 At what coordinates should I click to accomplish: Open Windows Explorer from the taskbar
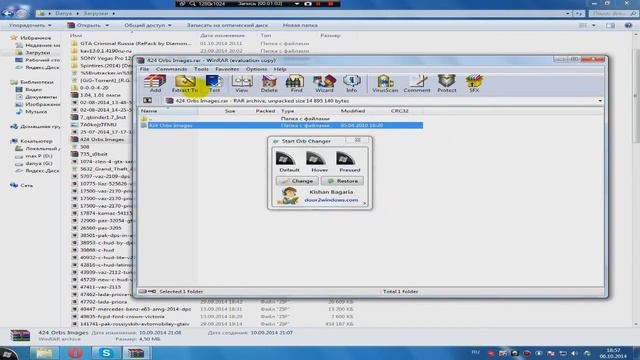pos(44,353)
